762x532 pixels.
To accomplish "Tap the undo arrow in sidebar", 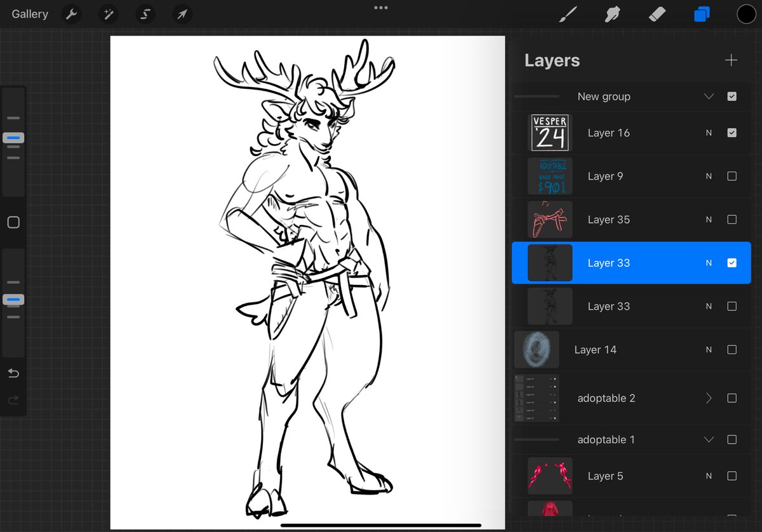I will [13, 373].
